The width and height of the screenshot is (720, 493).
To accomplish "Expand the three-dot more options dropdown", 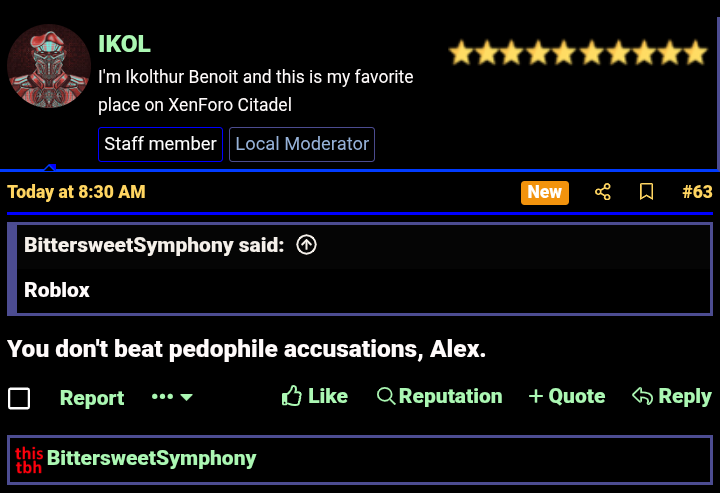I will pos(172,397).
